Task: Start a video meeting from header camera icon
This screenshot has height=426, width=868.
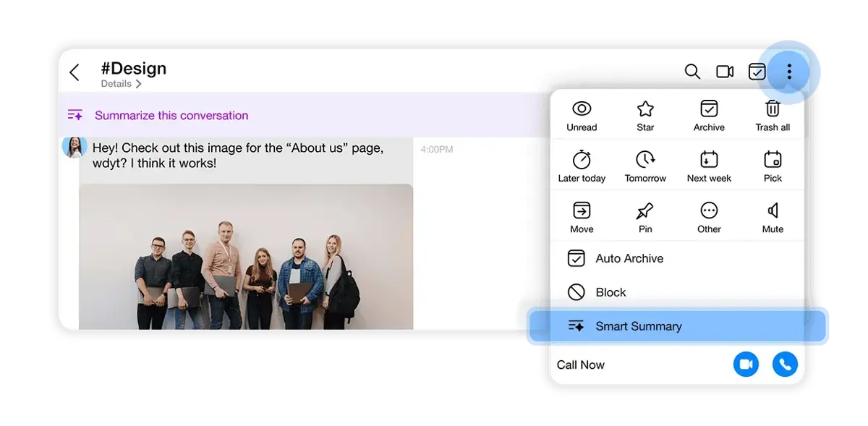Action: (x=725, y=72)
